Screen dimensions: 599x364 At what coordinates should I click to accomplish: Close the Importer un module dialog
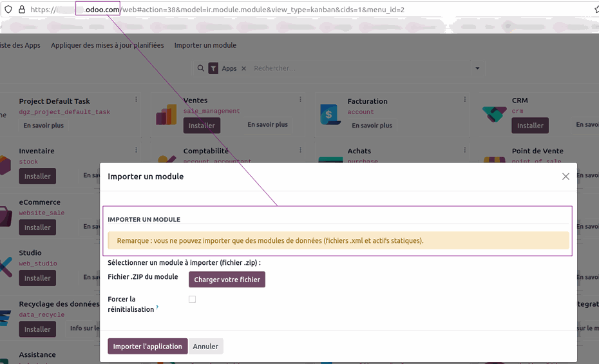566,177
